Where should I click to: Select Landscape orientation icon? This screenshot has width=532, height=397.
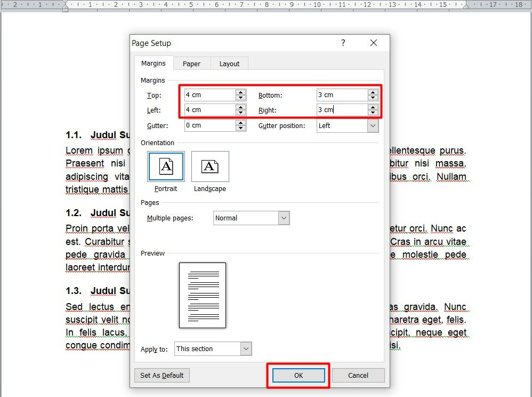(x=210, y=167)
